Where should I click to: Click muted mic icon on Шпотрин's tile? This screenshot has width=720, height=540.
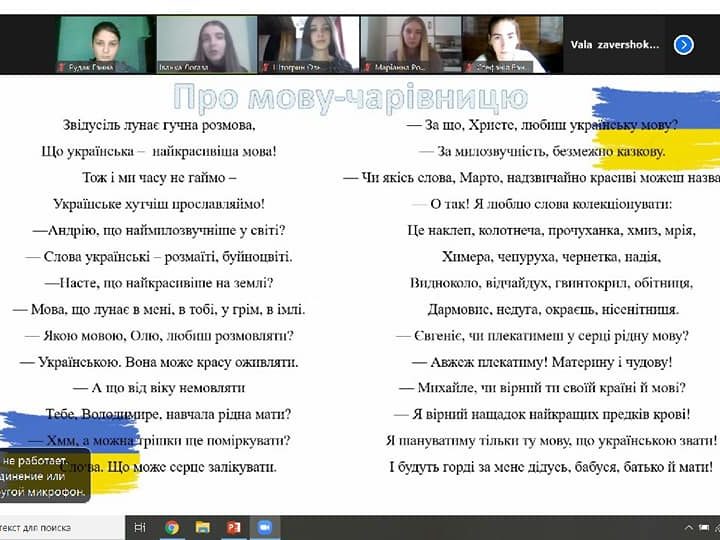pos(265,67)
